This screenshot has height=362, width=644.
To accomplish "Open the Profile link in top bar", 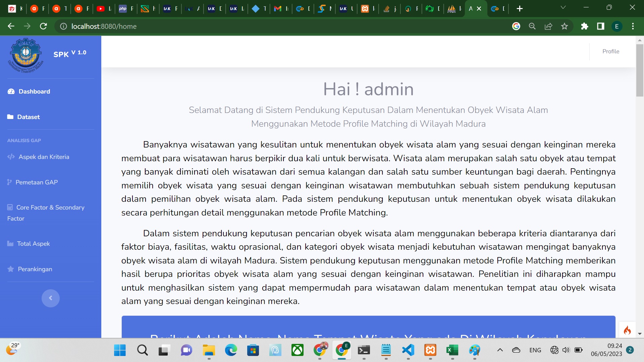I will pos(610,51).
